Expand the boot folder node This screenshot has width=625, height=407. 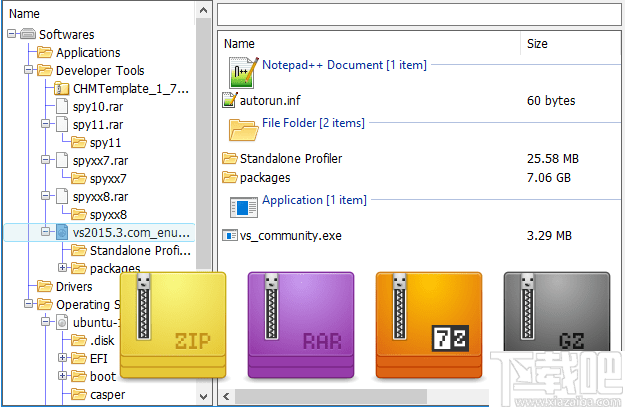(x=63, y=376)
